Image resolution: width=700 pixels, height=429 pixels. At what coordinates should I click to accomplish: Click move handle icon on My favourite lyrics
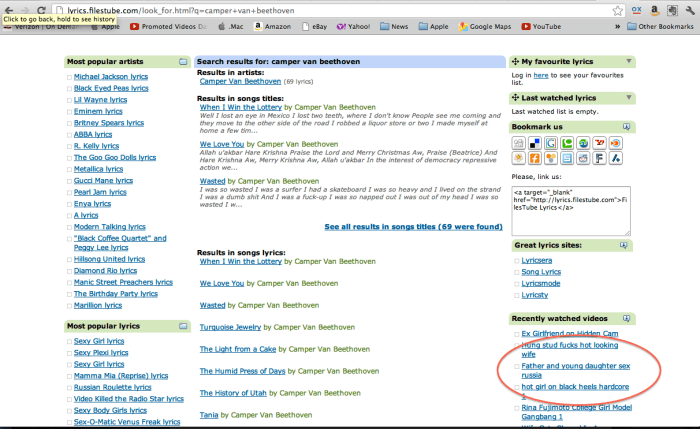(515, 61)
